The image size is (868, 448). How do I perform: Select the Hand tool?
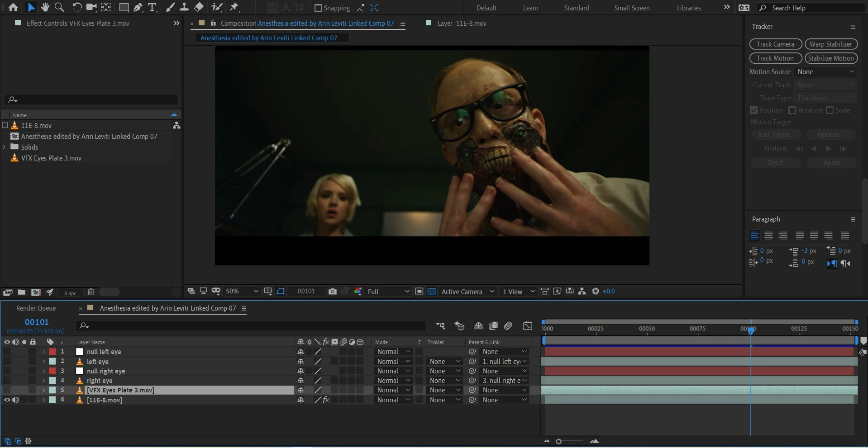[45, 7]
